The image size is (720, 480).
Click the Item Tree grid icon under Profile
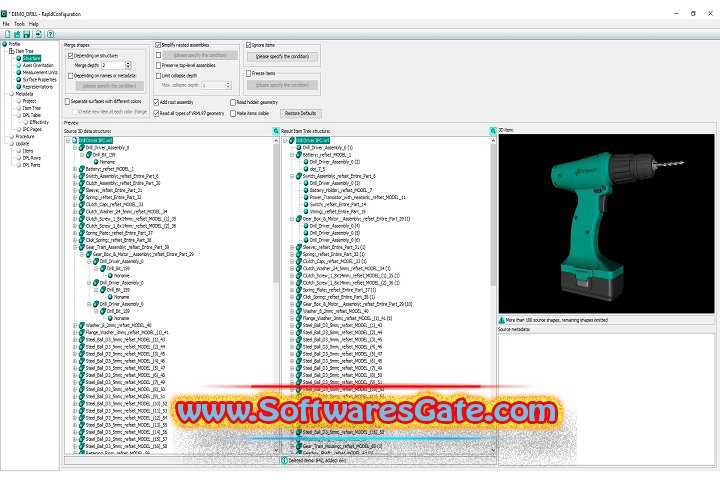(x=12, y=51)
